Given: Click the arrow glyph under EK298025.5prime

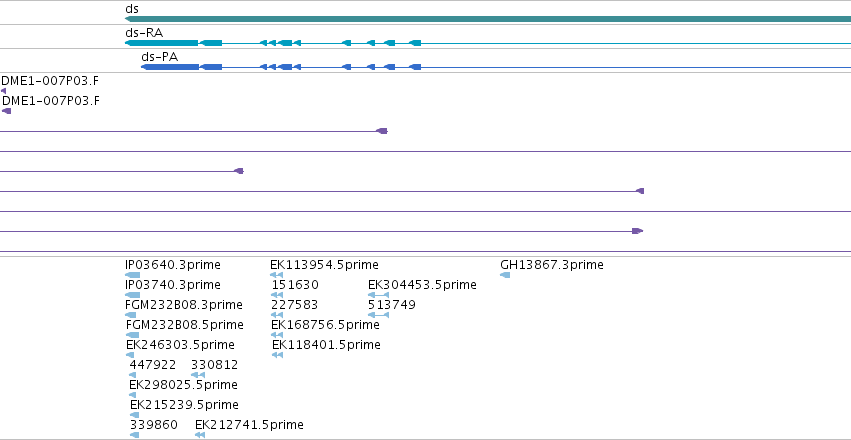Looking at the screenshot, I should (x=132, y=395).
